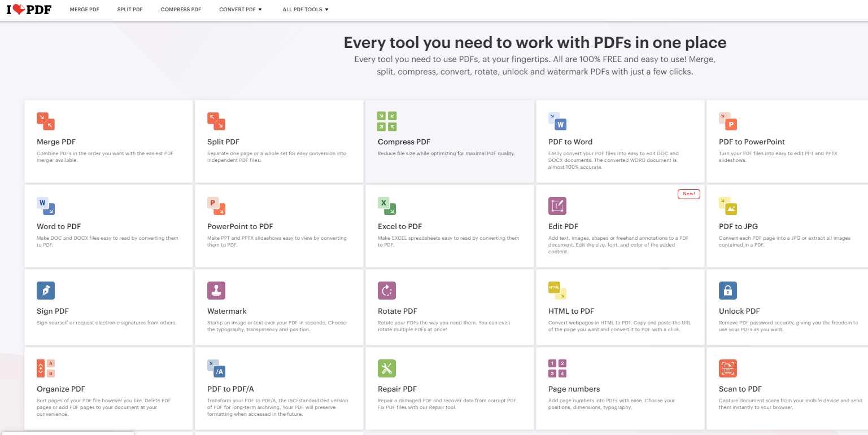Select the Edit PDF title
This screenshot has height=435, width=868.
pyautogui.click(x=563, y=227)
